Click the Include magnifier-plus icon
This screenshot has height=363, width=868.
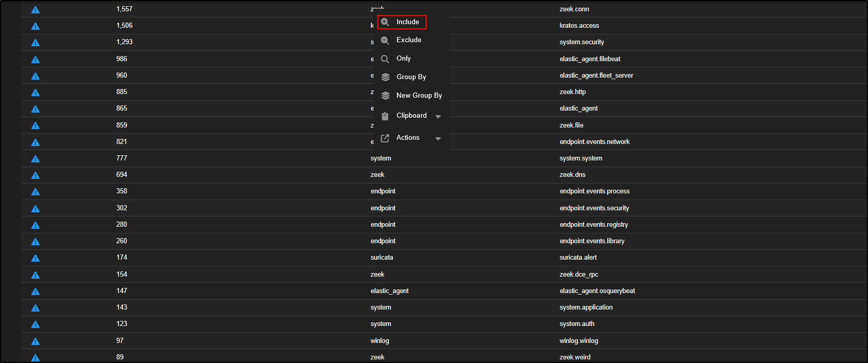pos(385,22)
